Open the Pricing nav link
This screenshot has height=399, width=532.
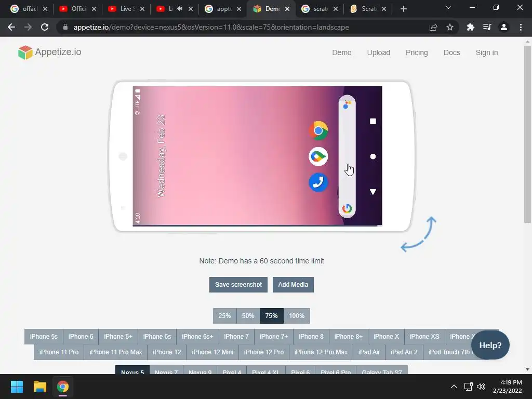tap(417, 52)
